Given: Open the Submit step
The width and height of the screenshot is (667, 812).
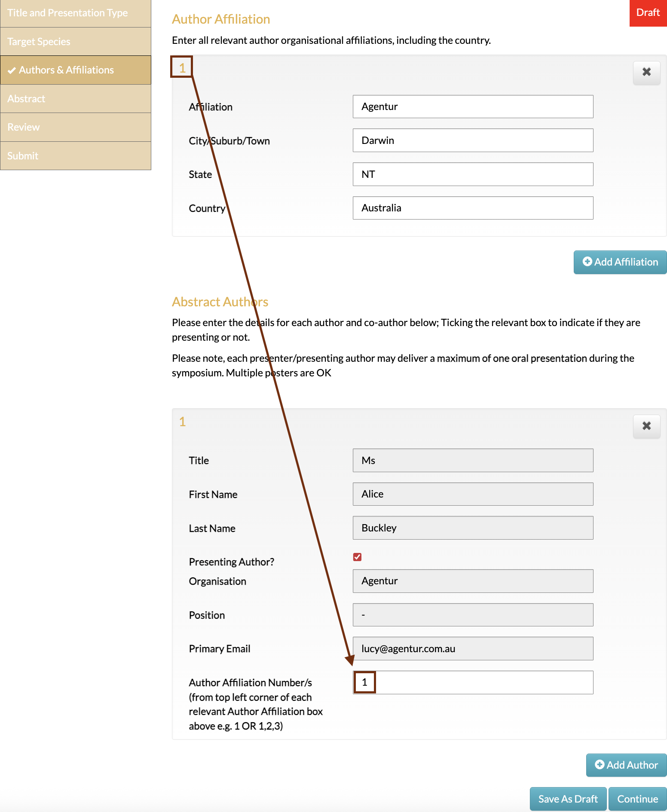Looking at the screenshot, I should click(x=76, y=156).
